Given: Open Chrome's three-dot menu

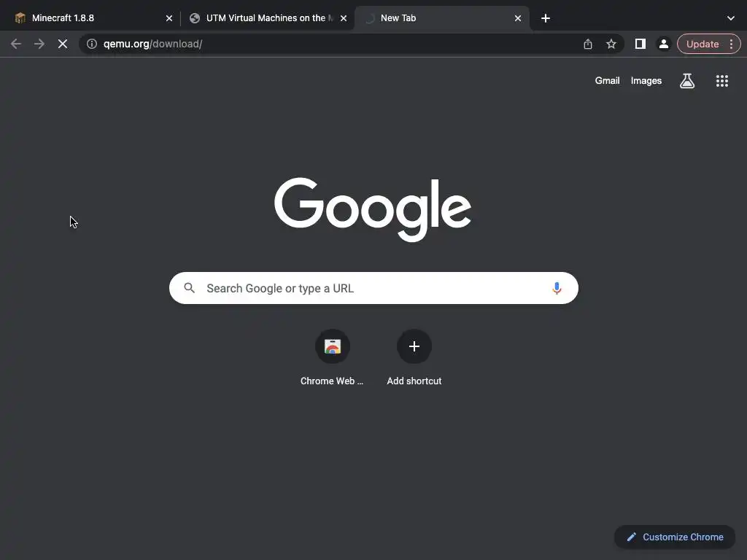Looking at the screenshot, I should click(731, 44).
